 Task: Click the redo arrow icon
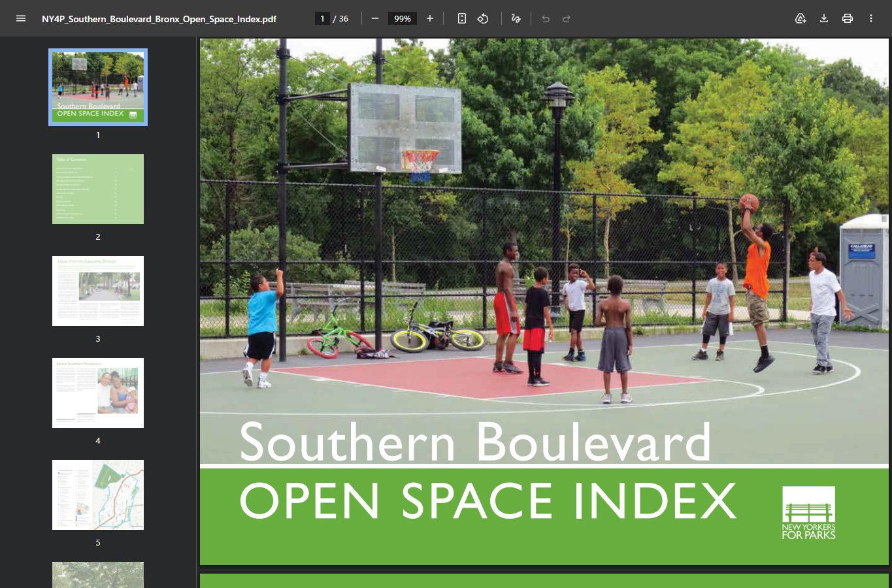[x=567, y=18]
